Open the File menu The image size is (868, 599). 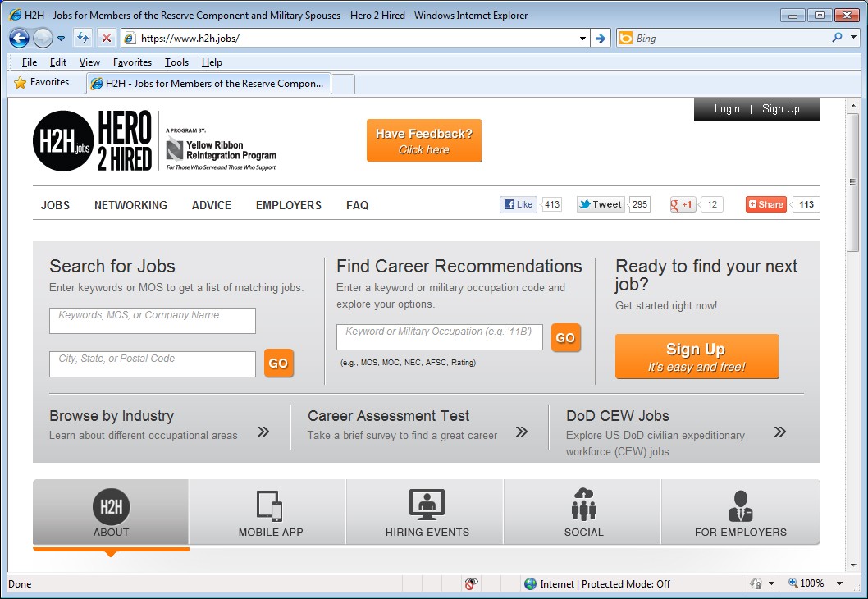29,62
